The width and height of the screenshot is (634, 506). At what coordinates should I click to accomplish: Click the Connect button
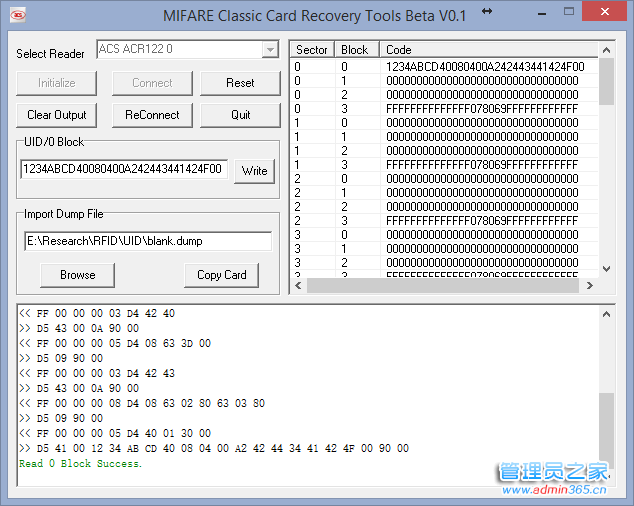(x=152, y=83)
